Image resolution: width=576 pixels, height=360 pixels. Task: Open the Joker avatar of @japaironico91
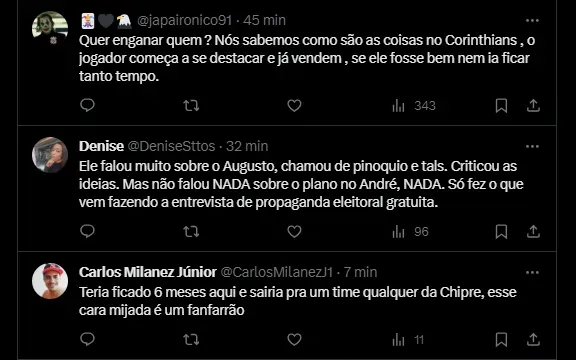50,28
